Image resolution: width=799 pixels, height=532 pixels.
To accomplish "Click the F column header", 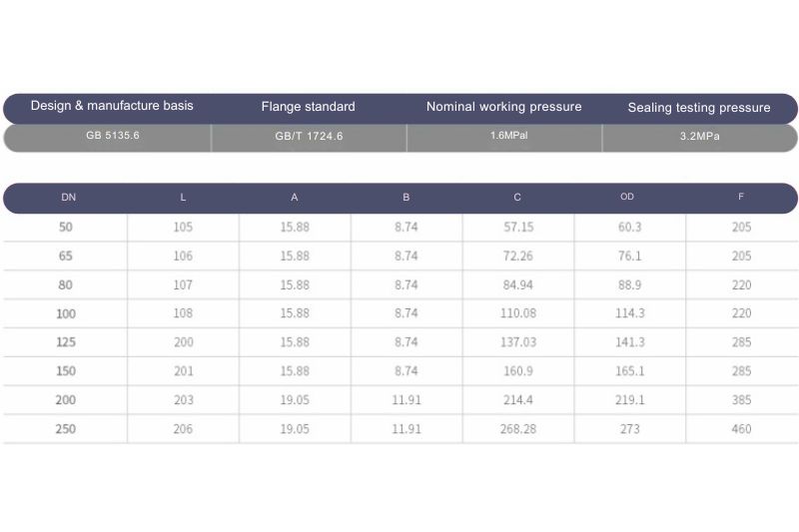I will [741, 197].
